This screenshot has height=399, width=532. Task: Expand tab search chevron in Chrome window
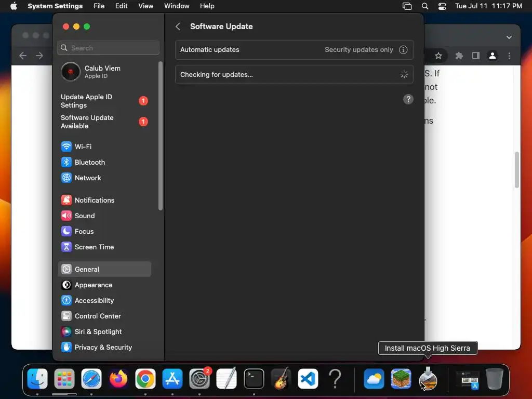(x=509, y=37)
